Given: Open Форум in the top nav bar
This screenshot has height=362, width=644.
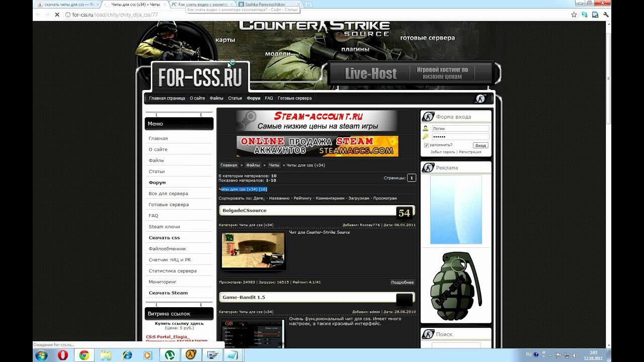Looking at the screenshot, I should (254, 99).
